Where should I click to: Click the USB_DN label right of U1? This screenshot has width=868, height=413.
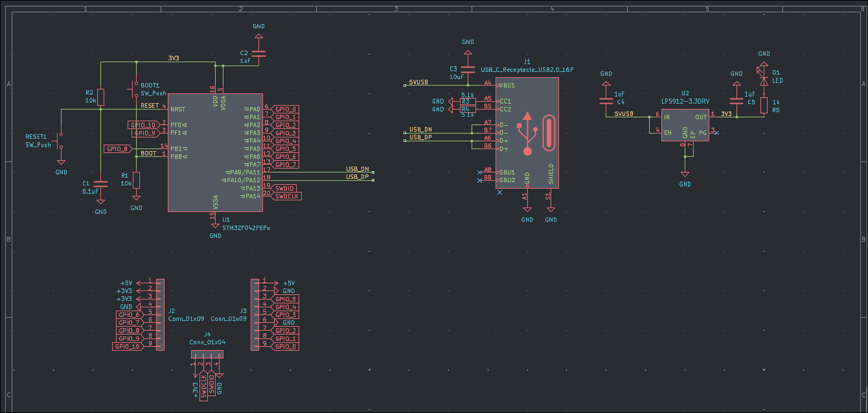pos(357,169)
